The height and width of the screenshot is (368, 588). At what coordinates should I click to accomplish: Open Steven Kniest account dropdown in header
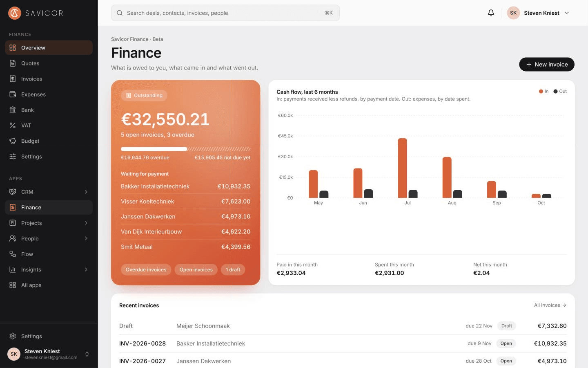tap(538, 13)
